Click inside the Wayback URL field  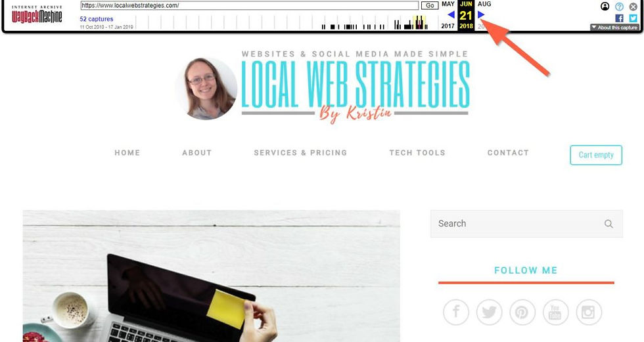pyautogui.click(x=250, y=5)
